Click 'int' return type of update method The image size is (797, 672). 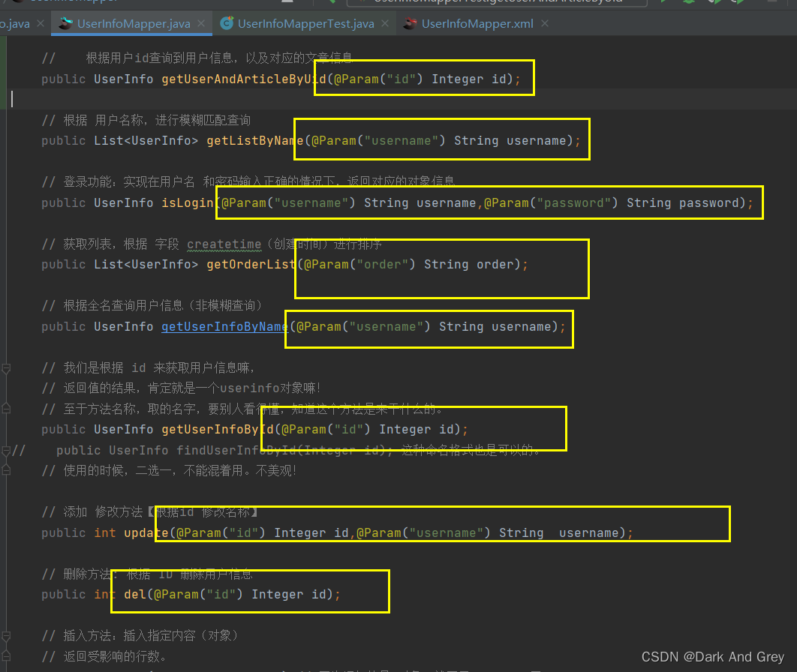click(x=105, y=532)
